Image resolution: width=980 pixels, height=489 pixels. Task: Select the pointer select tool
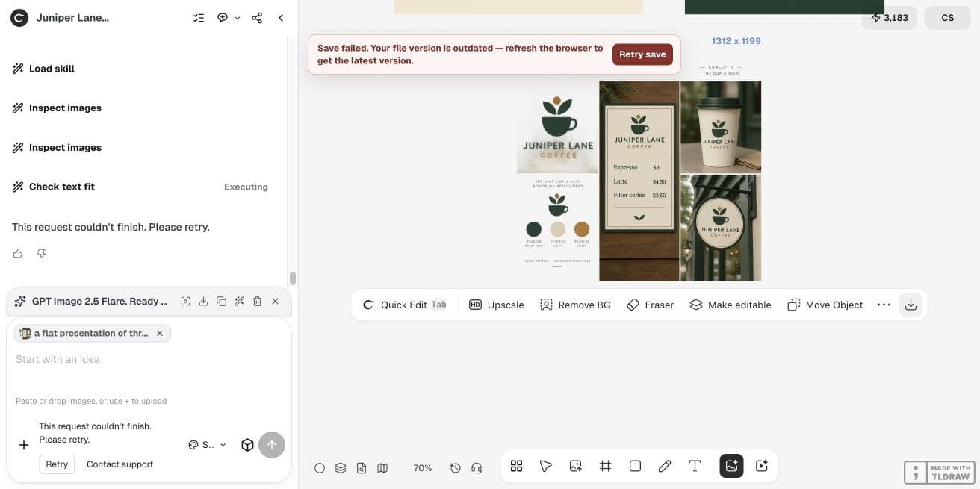click(546, 466)
